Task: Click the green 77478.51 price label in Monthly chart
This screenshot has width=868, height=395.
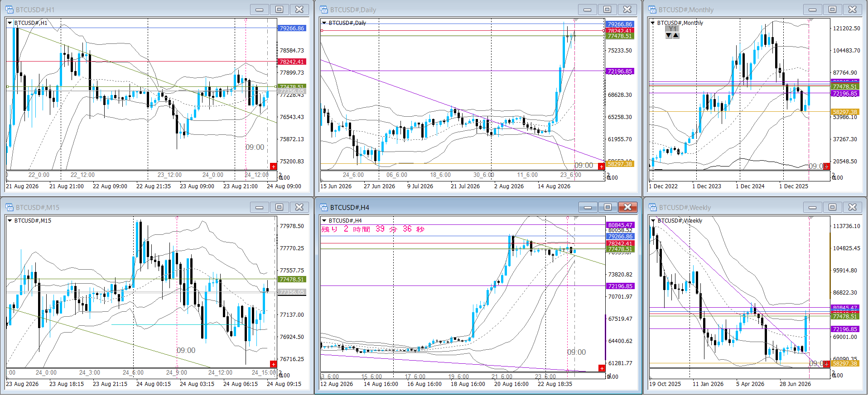Action: [x=845, y=87]
